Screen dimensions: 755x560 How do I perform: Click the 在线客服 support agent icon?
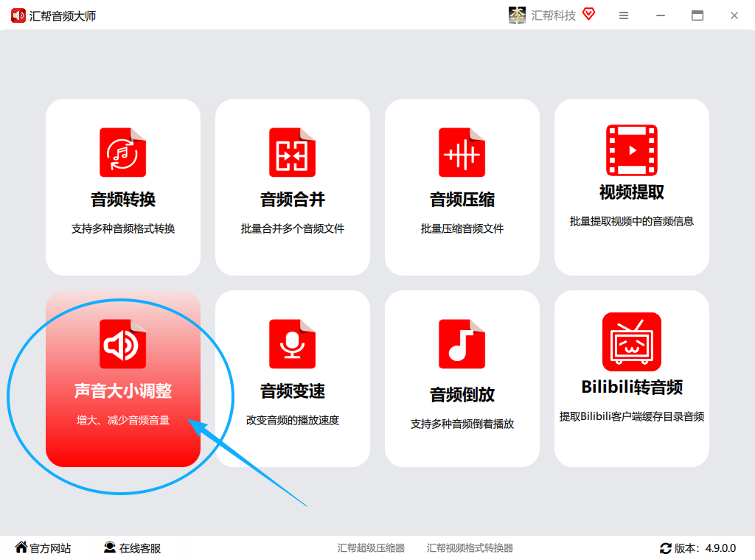(x=110, y=547)
